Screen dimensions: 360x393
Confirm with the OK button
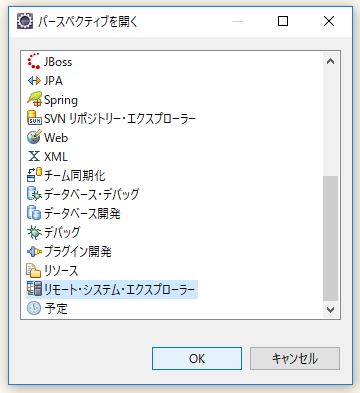[197, 358]
